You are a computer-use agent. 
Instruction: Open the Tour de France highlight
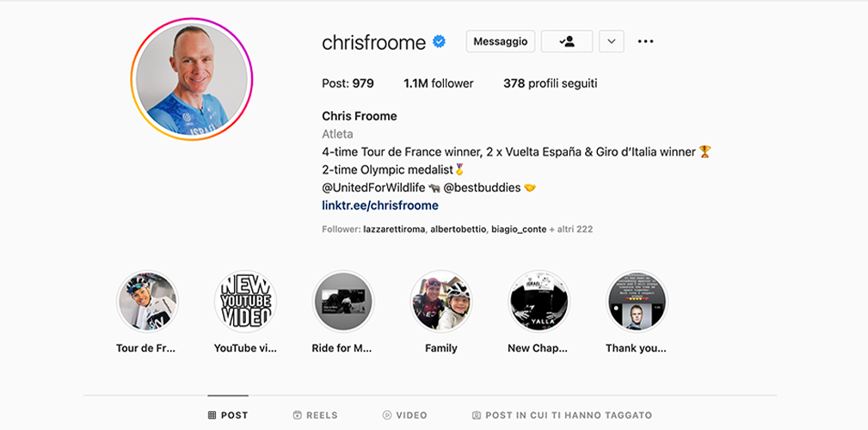coord(147,301)
